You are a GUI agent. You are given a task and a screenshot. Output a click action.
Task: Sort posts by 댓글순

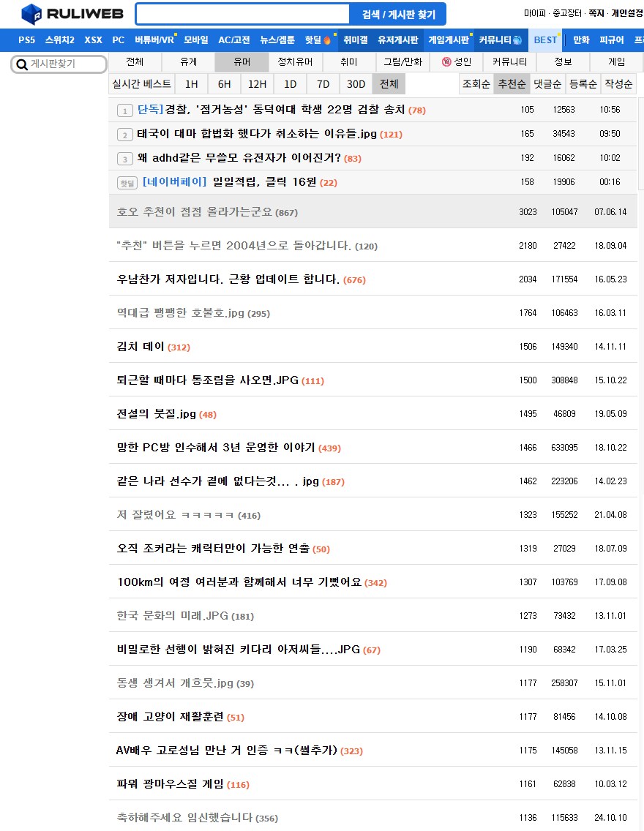click(x=548, y=83)
